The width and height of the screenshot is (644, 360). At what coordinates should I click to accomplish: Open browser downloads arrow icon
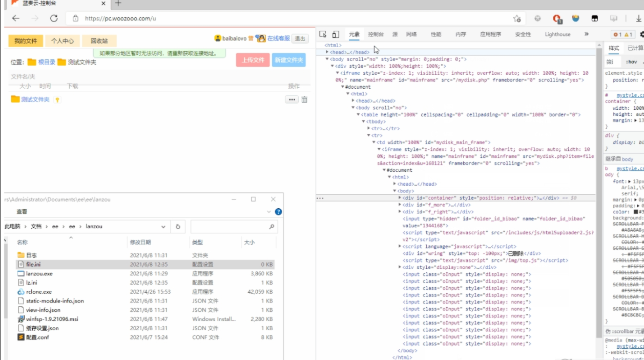click(x=639, y=18)
